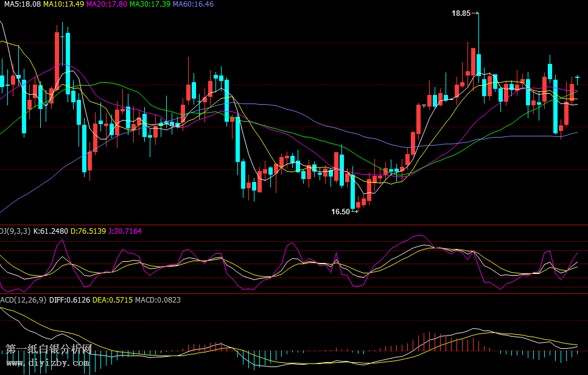
Task: Click the 16.50 low price annotation
Action: pyautogui.click(x=340, y=212)
